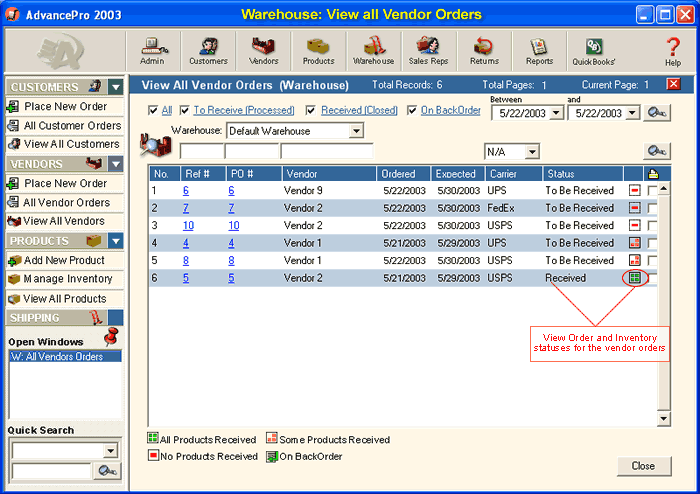Select W: All Vendors Orders open window

[x=65, y=357]
